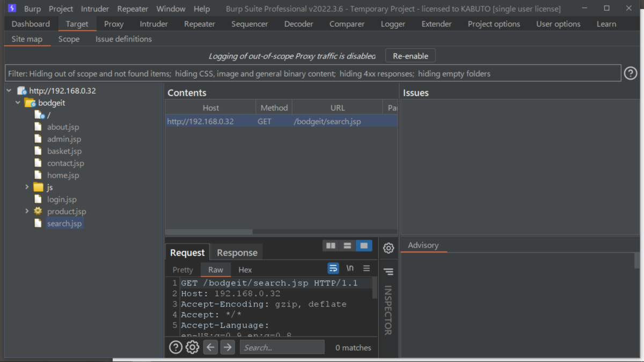The width and height of the screenshot is (644, 362).
Task: Switch to the Dashboard tab
Action: point(31,24)
